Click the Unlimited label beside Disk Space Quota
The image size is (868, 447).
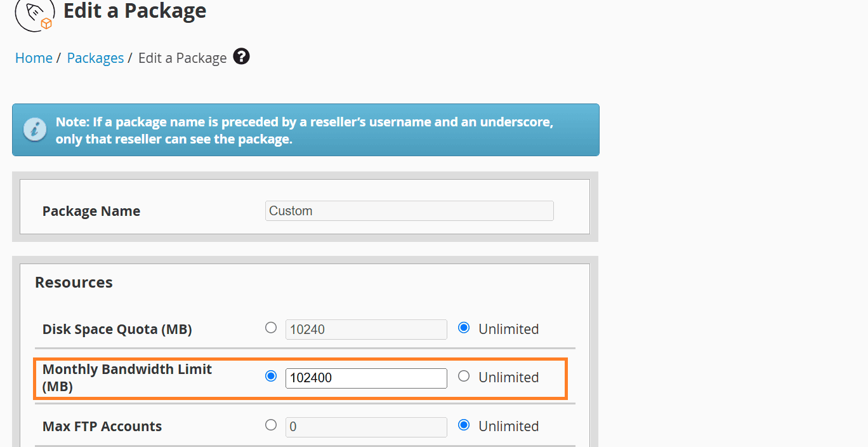coord(508,329)
